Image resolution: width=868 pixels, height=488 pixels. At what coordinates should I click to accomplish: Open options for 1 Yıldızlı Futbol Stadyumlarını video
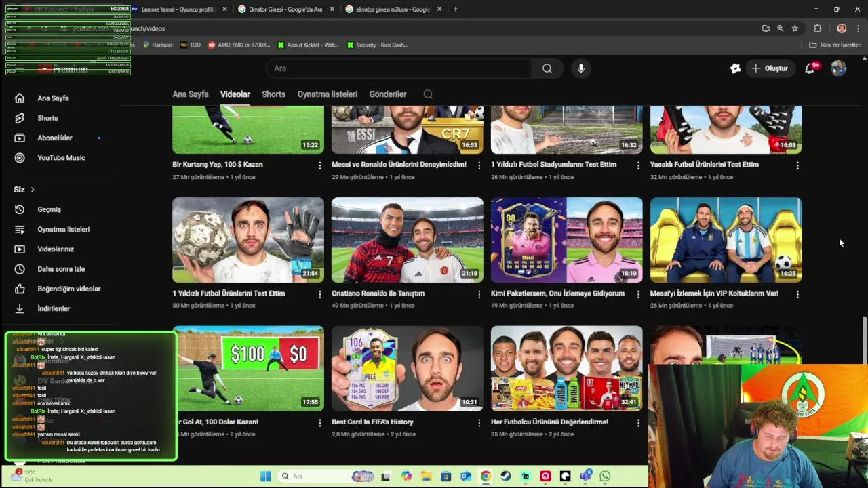tap(638, 165)
